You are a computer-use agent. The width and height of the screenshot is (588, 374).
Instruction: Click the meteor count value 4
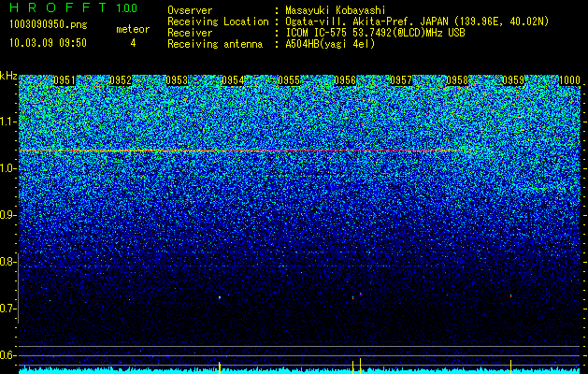(x=133, y=43)
